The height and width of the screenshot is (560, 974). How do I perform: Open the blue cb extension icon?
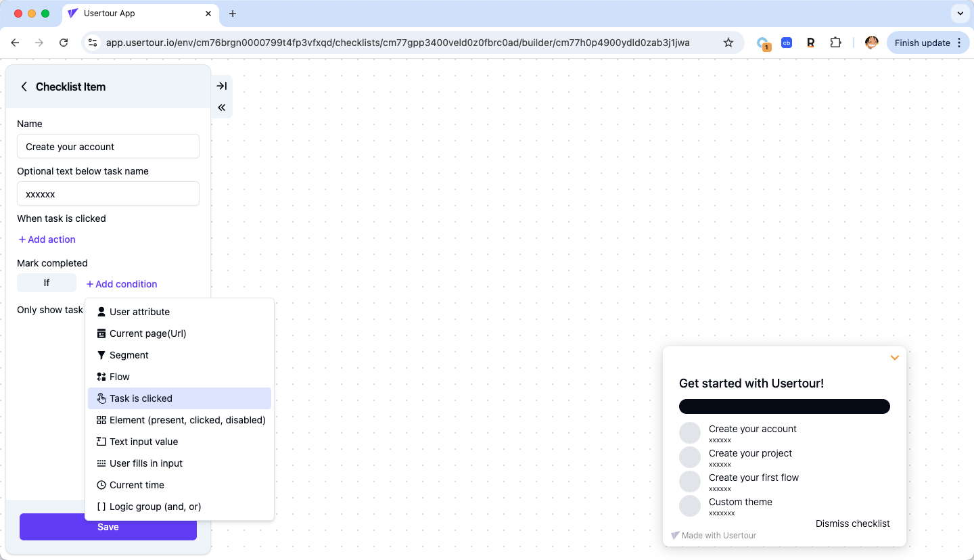(787, 43)
